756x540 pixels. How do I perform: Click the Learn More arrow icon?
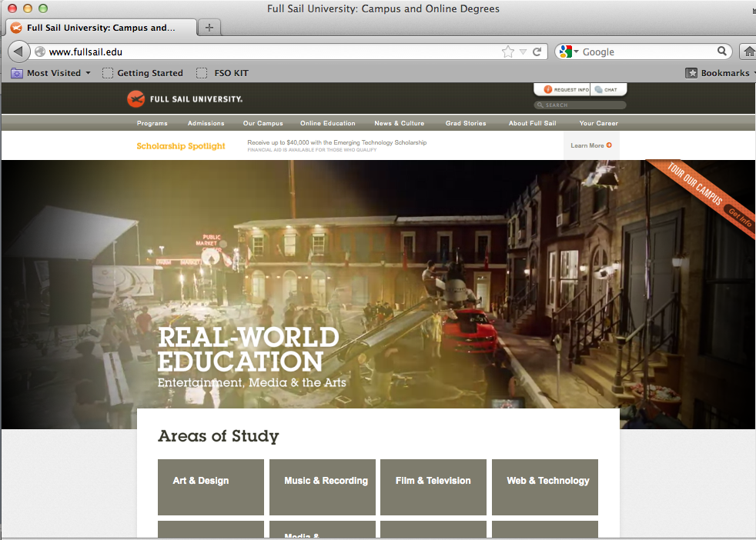click(609, 145)
